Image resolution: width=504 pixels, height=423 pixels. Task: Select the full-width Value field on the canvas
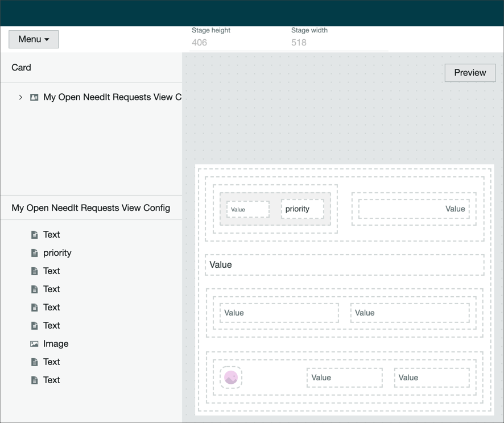click(344, 264)
